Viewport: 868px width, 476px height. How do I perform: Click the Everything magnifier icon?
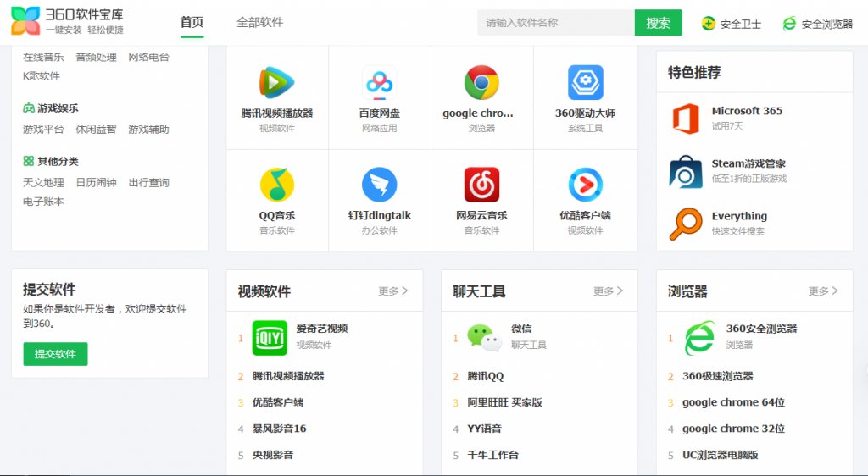685,224
